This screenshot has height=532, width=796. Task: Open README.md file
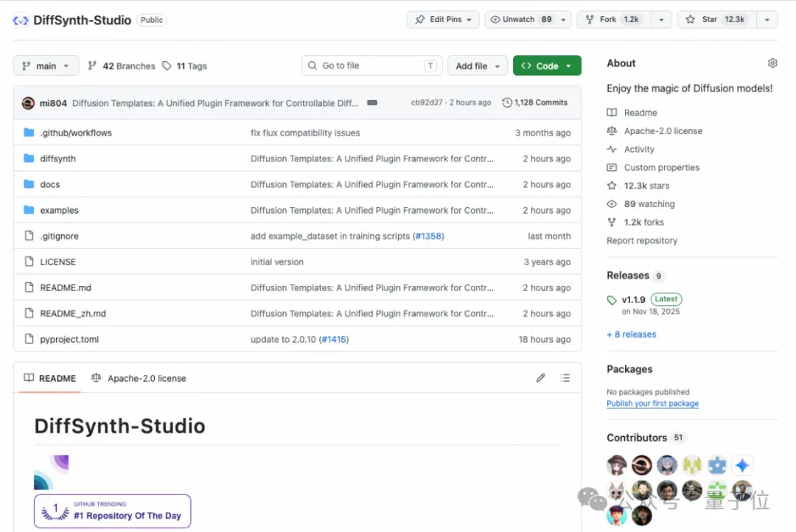click(x=66, y=288)
